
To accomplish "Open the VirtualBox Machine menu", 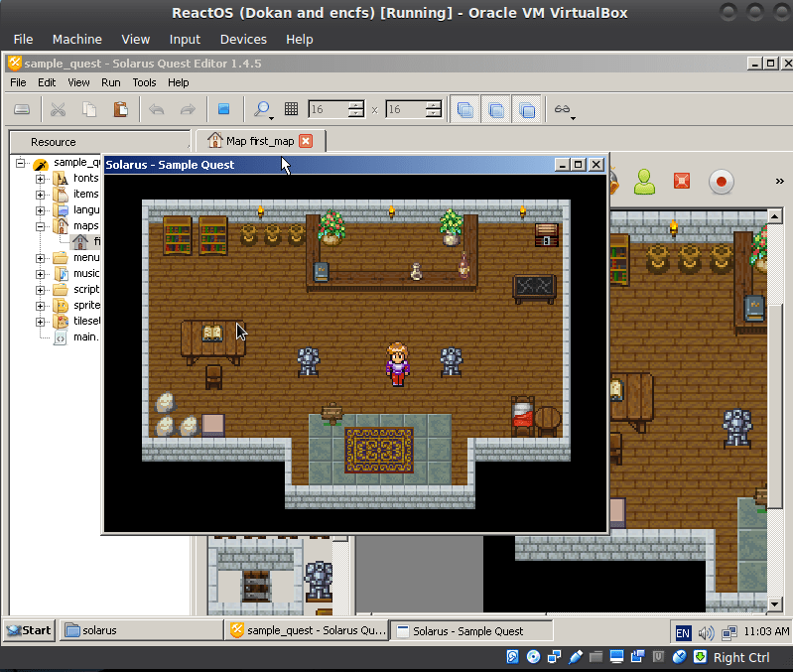I will (76, 39).
